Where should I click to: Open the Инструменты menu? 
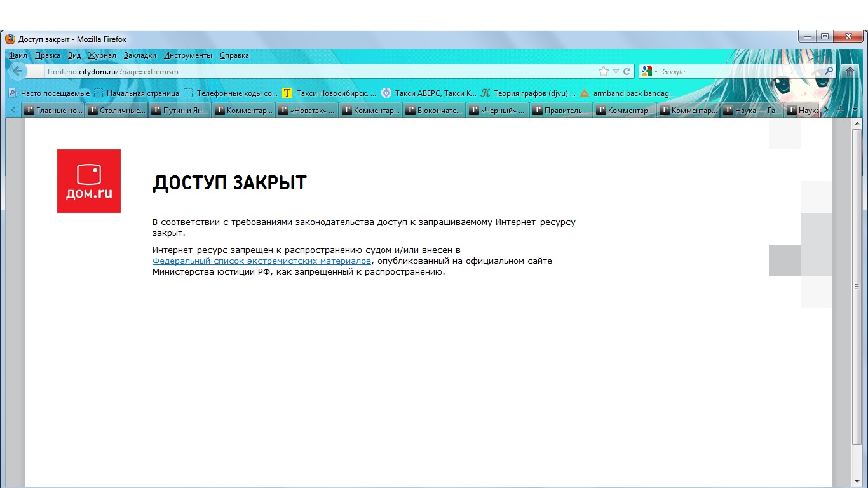click(188, 55)
